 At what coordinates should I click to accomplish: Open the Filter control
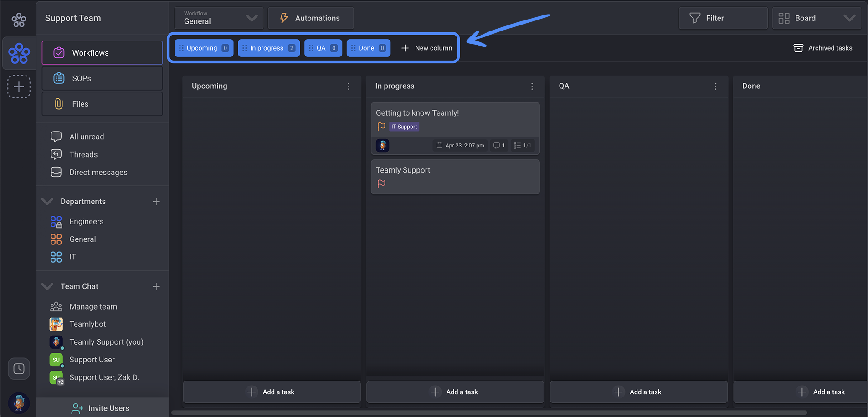tap(723, 18)
